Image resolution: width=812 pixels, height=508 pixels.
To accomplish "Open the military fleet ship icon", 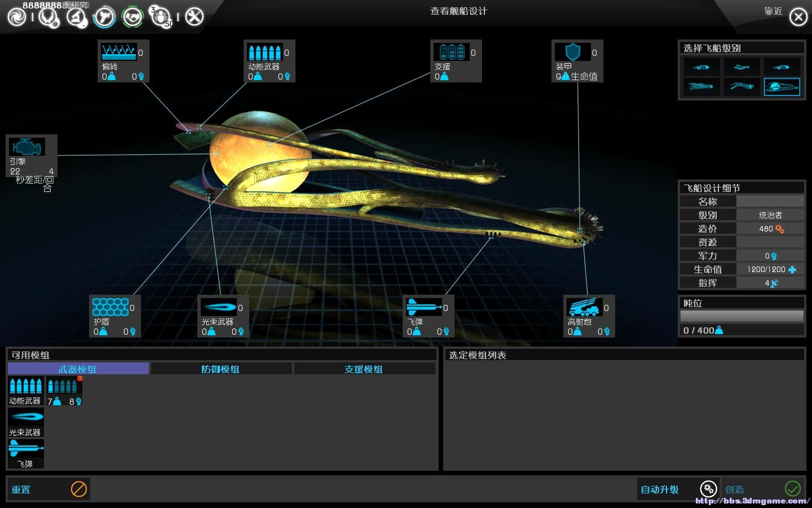I will click(x=104, y=17).
